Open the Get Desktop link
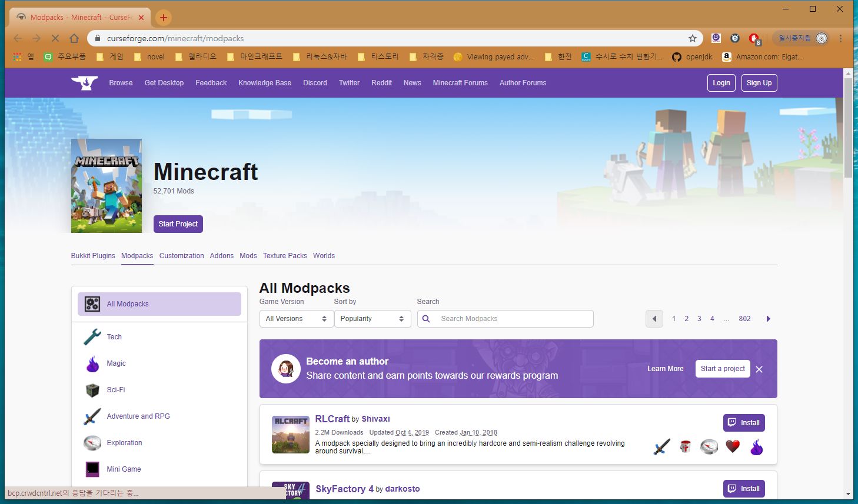The height and width of the screenshot is (504, 858). pos(164,83)
